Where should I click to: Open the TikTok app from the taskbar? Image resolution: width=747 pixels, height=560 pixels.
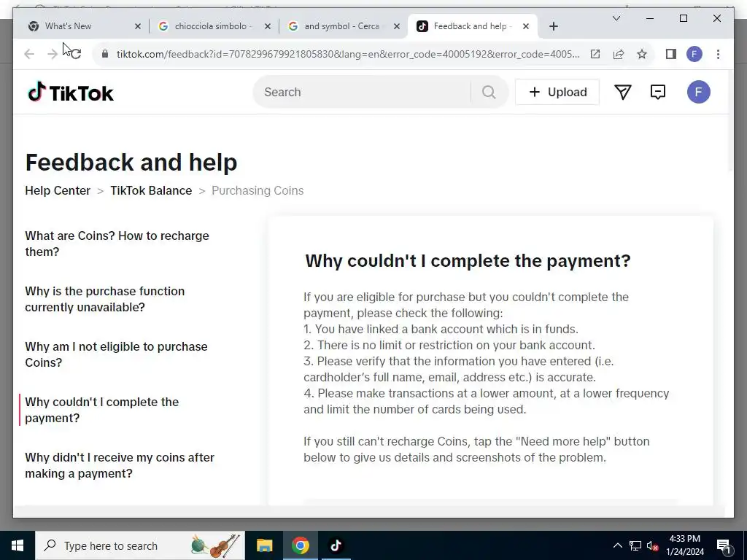click(x=336, y=545)
